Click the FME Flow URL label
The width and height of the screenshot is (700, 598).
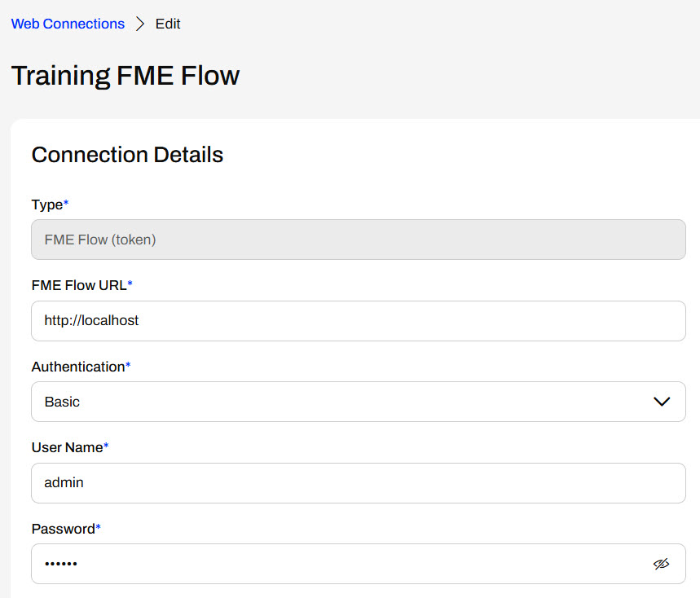pos(79,285)
